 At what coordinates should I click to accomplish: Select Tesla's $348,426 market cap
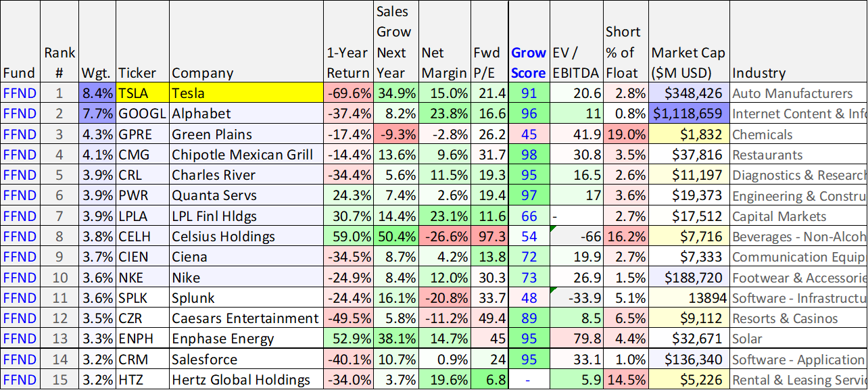coord(689,93)
